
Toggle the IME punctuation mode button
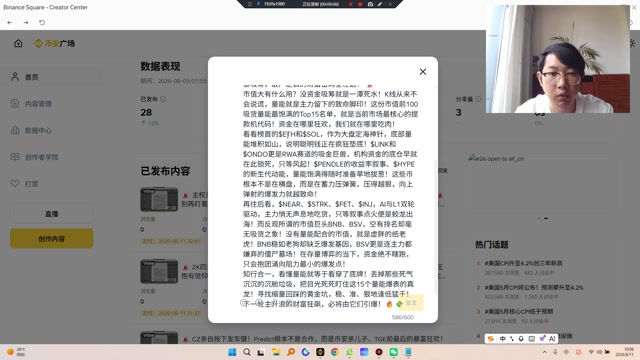512,339
